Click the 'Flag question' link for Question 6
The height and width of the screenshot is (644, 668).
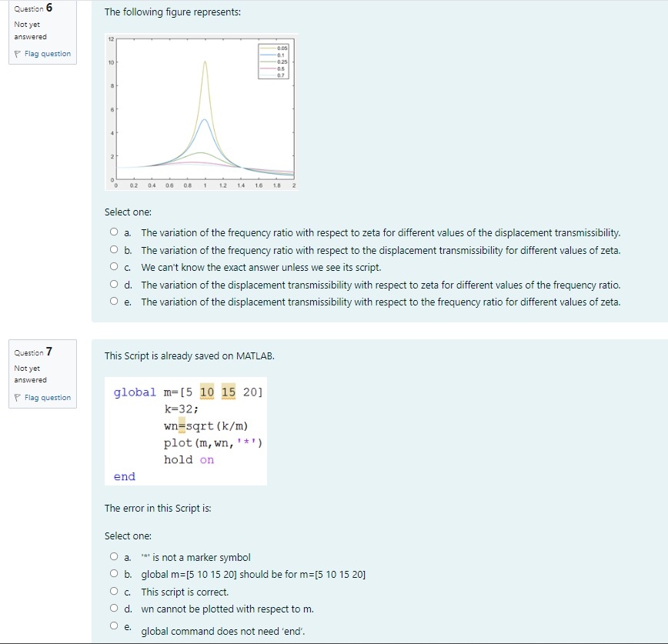click(x=47, y=54)
